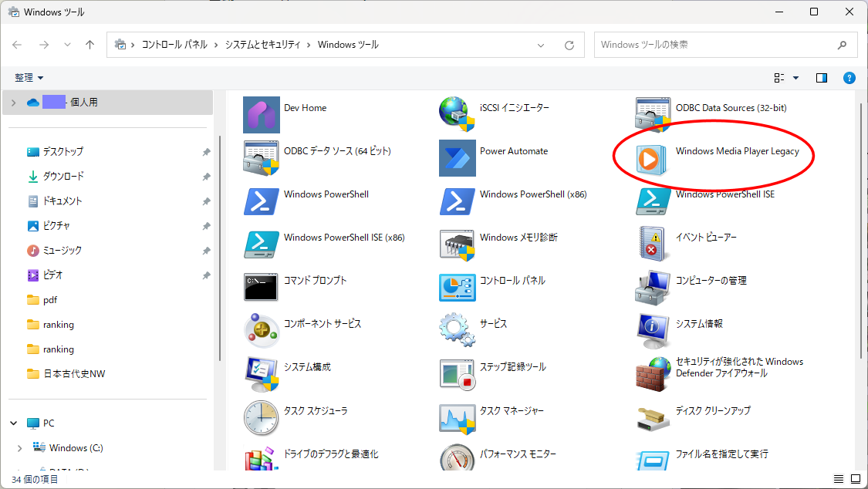Open the パフォーマンス モニター gauge icon

pyautogui.click(x=458, y=457)
